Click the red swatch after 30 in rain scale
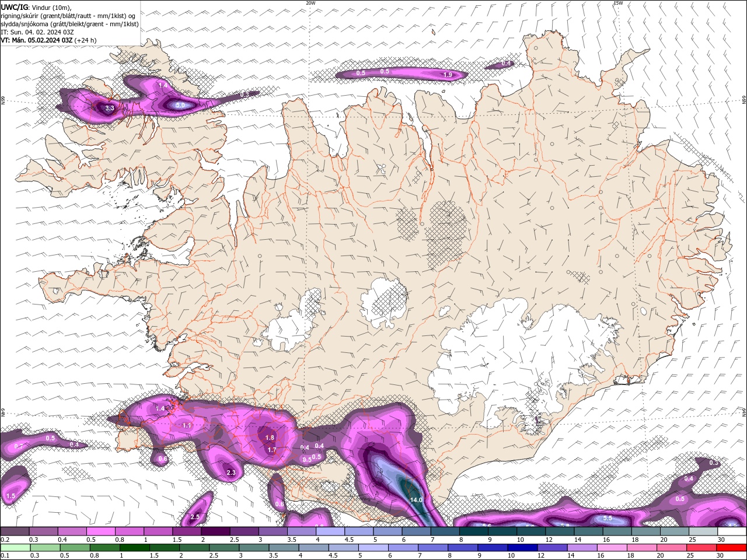Screen dimensions: 747x560 tap(731, 548)
